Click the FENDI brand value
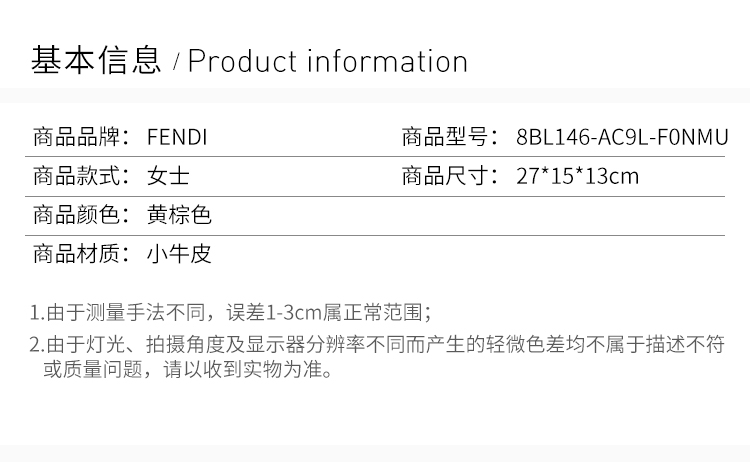The width and height of the screenshot is (750, 462). 177,137
